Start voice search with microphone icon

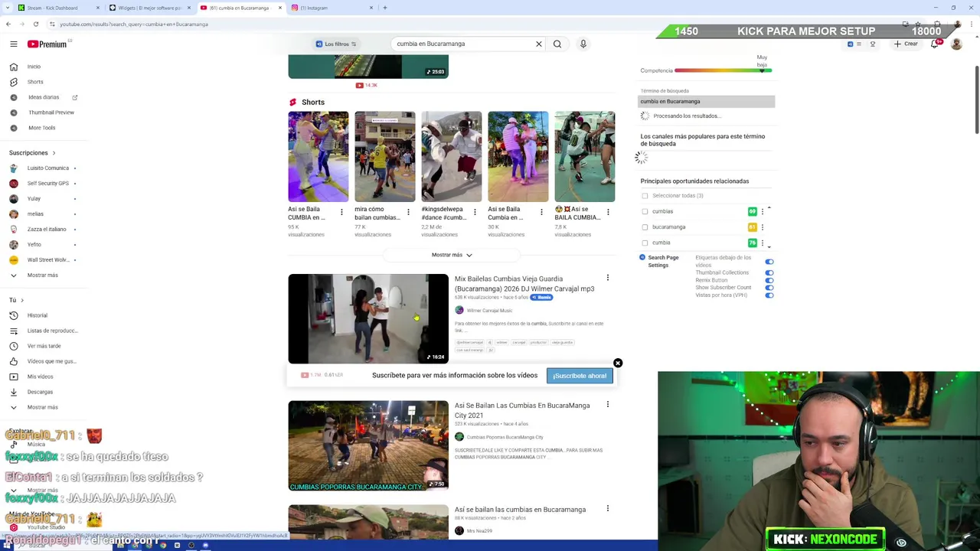point(583,44)
